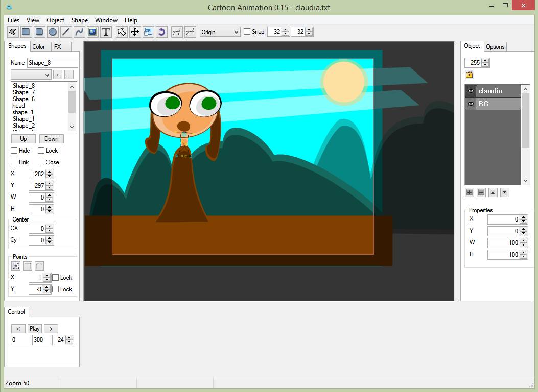Select the line tool
The height and width of the screenshot is (392, 538).
point(66,32)
